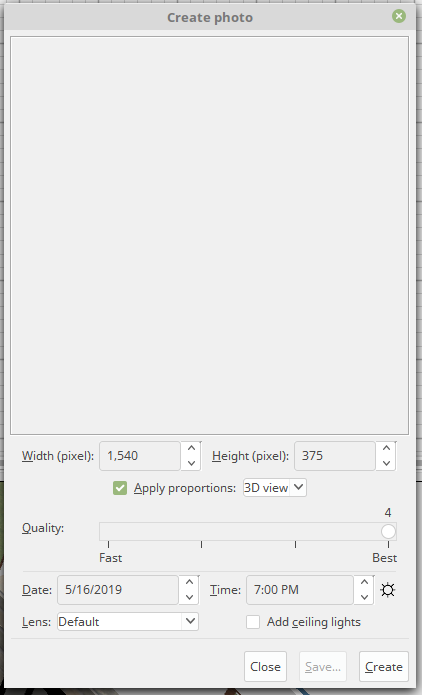This screenshot has width=422, height=695.
Task: Click the Close button
Action: click(265, 667)
